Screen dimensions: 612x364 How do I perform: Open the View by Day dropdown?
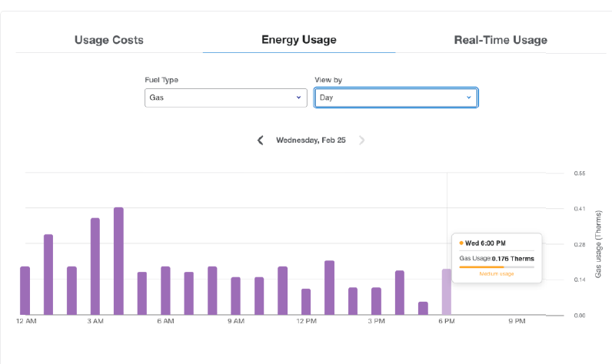396,98
